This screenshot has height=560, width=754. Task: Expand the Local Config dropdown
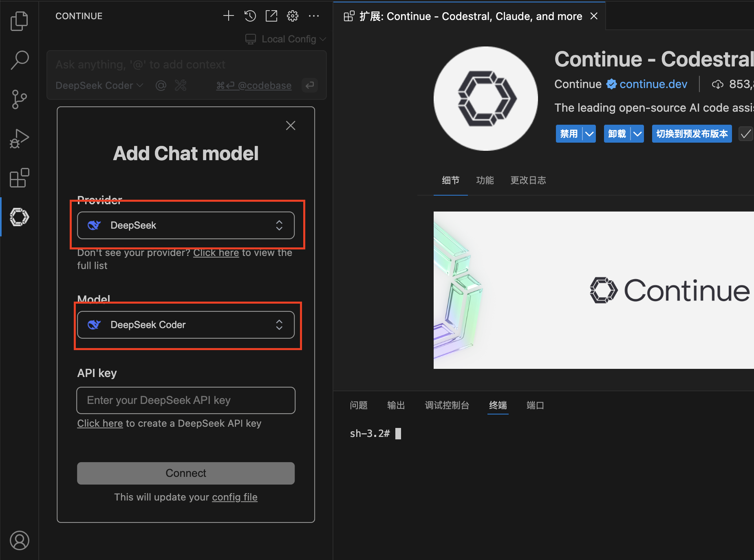pyautogui.click(x=286, y=39)
